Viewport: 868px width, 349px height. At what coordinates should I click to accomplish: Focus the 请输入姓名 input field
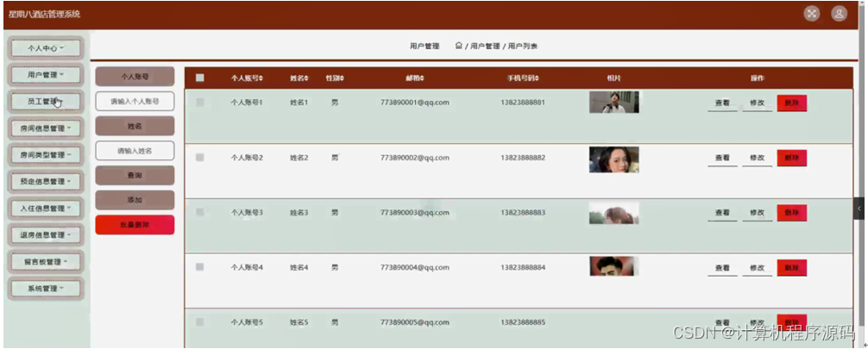point(135,151)
